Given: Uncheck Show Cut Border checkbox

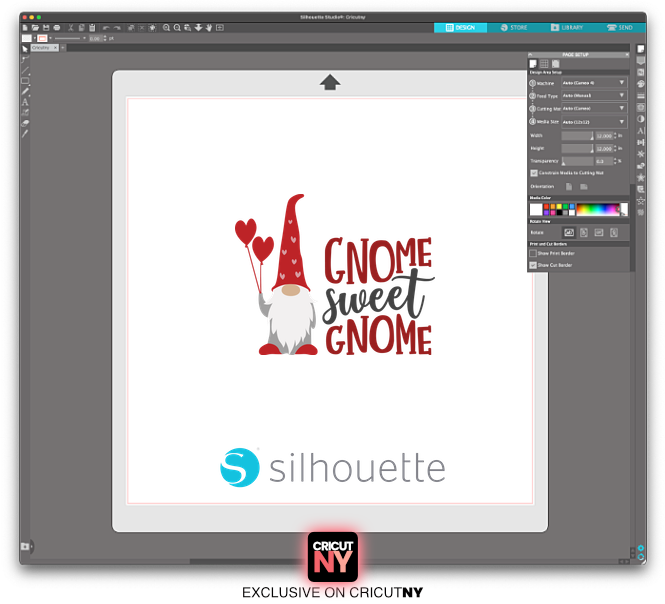Looking at the screenshot, I should (533, 265).
